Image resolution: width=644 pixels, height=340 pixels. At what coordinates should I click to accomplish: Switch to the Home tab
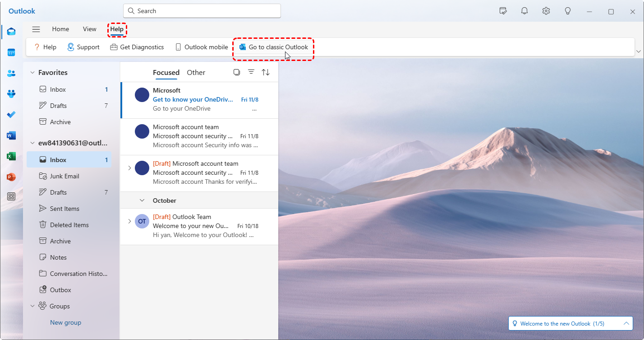[60, 29]
